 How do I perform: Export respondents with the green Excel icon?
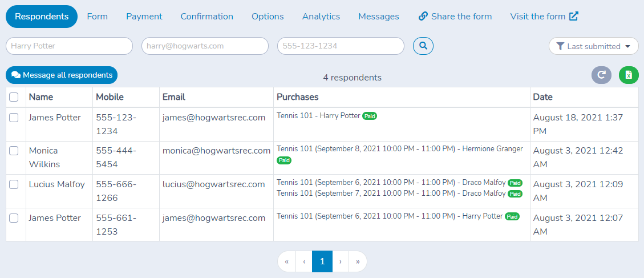629,75
